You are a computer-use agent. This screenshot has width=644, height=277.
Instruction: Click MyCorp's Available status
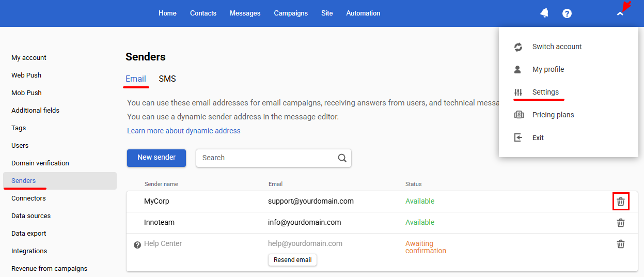click(420, 202)
